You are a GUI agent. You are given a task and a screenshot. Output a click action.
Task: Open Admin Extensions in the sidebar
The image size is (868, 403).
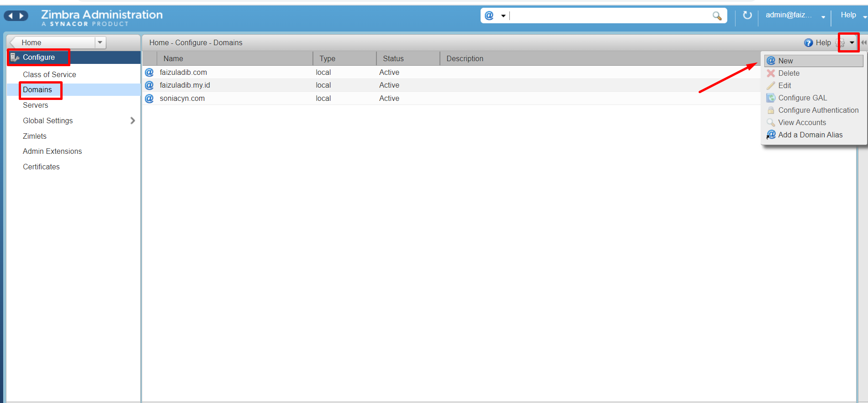pos(53,151)
